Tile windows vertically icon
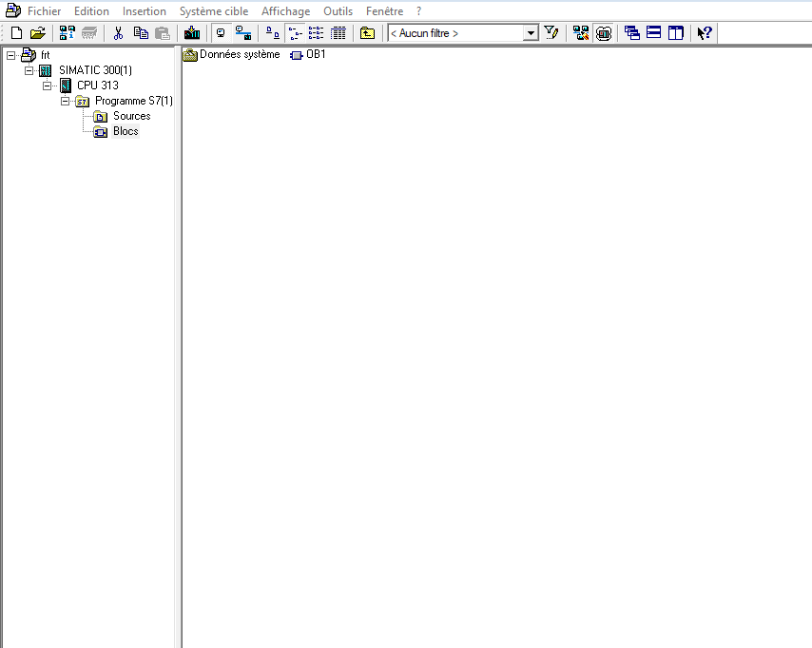The width and height of the screenshot is (812, 648). coord(676,33)
